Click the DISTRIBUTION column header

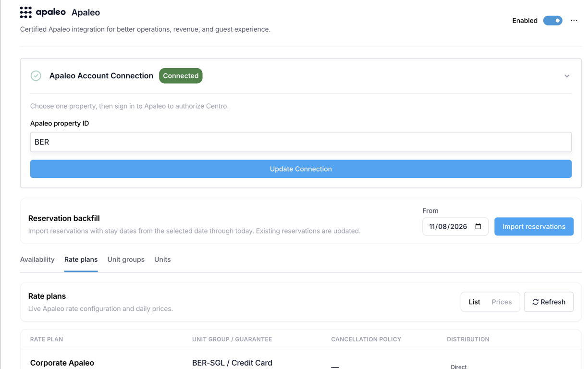pyautogui.click(x=468, y=339)
